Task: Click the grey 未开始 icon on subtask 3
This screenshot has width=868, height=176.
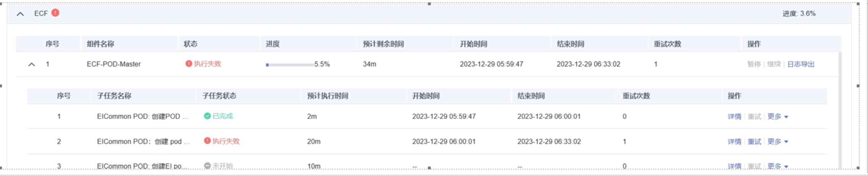Action: click(x=207, y=166)
